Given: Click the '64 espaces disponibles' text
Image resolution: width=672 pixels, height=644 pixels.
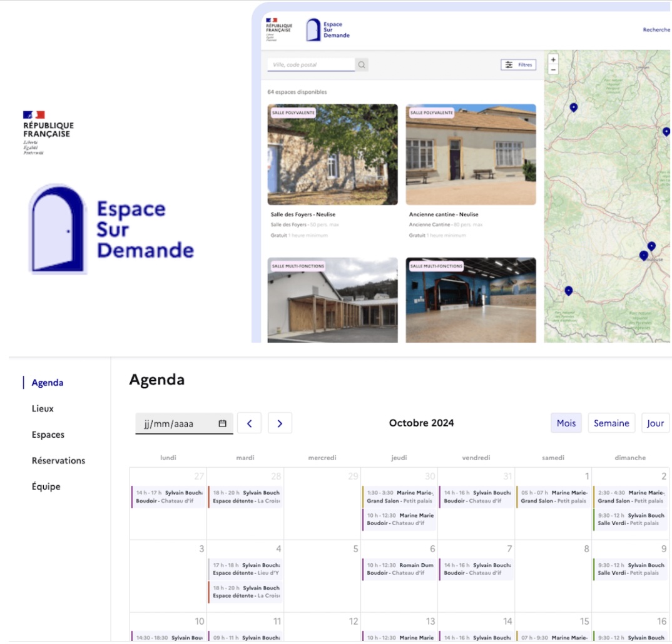Looking at the screenshot, I should [297, 92].
